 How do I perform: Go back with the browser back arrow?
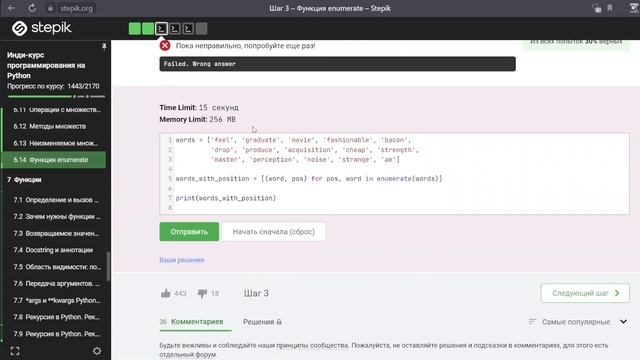click(11, 8)
